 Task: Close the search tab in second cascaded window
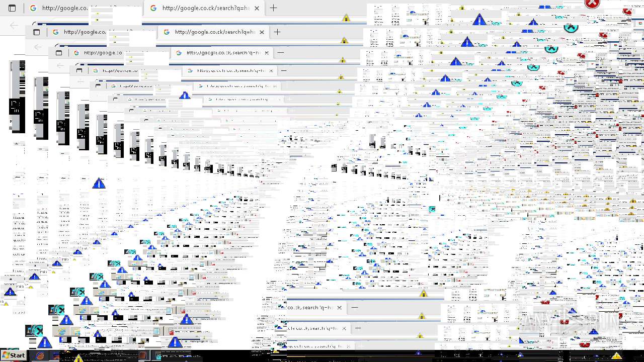[x=262, y=32]
